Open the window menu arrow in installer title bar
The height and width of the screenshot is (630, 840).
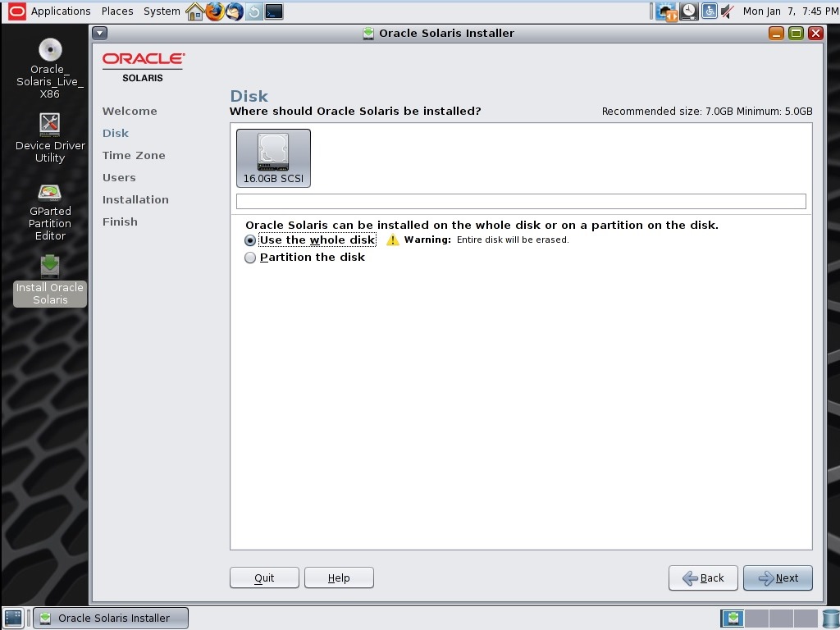coord(99,33)
